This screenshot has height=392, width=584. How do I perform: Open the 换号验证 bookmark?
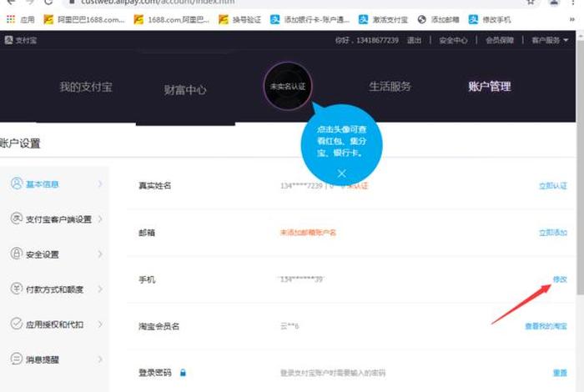pos(239,19)
